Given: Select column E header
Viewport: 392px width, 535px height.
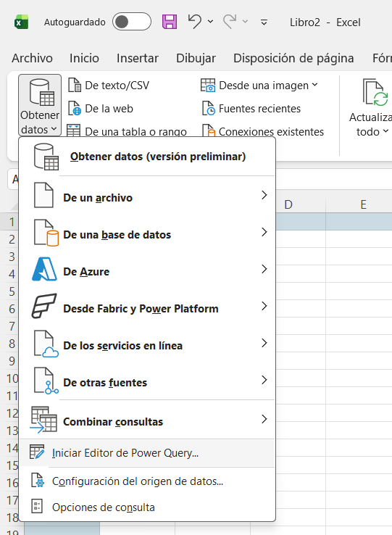Looking at the screenshot, I should 363,204.
